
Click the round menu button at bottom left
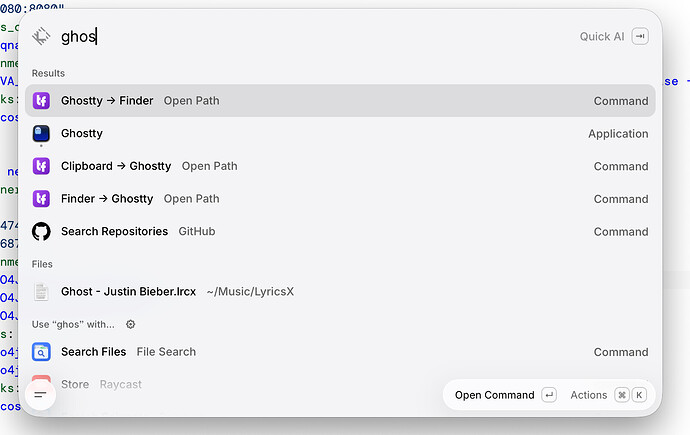40,395
